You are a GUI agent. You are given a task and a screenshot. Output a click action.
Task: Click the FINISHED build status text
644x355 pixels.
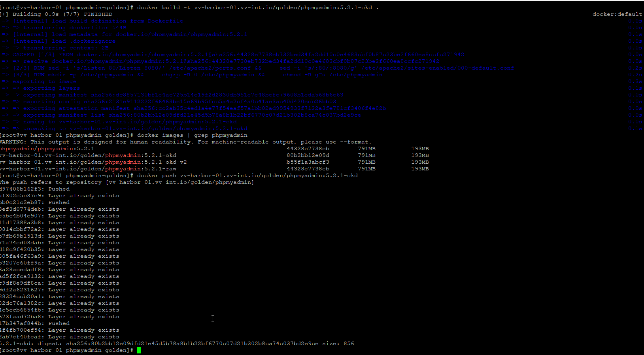(98, 14)
